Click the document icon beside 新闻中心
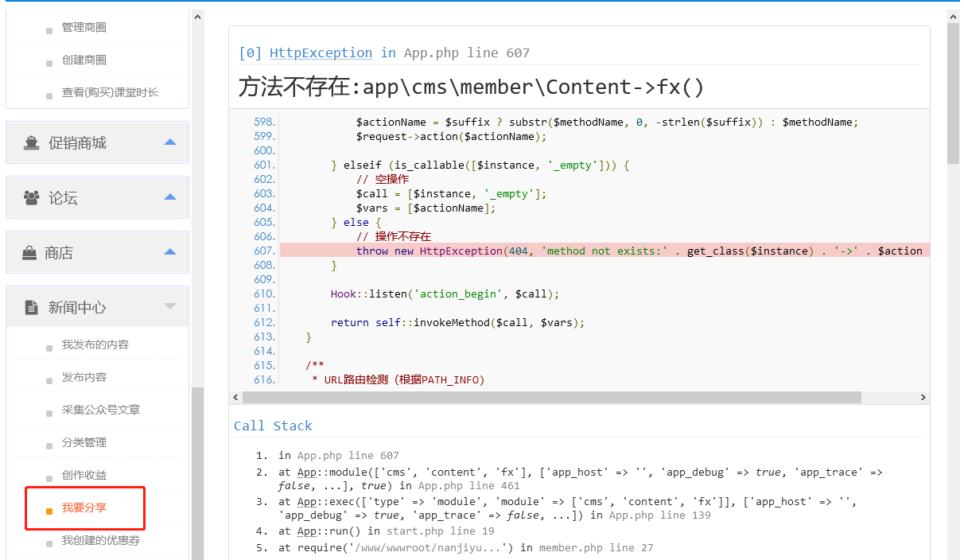Screen dimensions: 964x560 [x=32, y=308]
